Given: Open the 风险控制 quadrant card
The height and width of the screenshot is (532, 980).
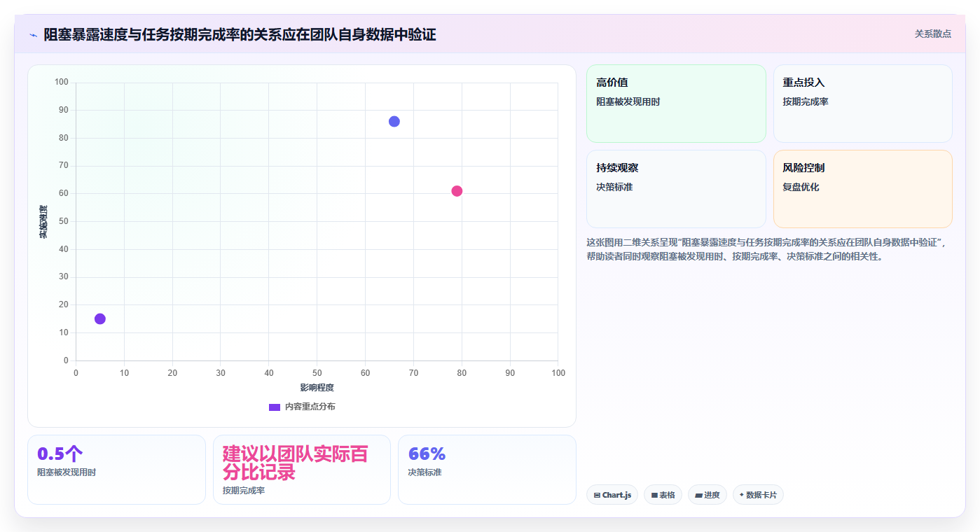Looking at the screenshot, I should (x=862, y=189).
